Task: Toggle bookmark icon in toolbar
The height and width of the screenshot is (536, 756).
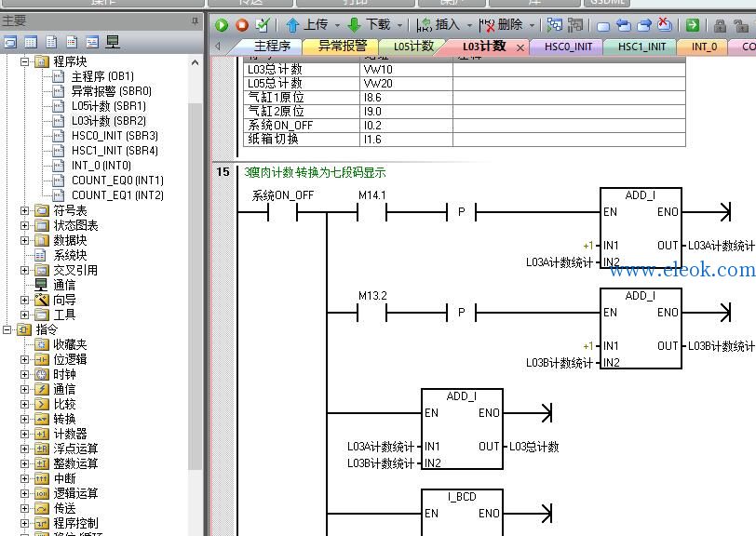Action: pyautogui.click(x=603, y=26)
